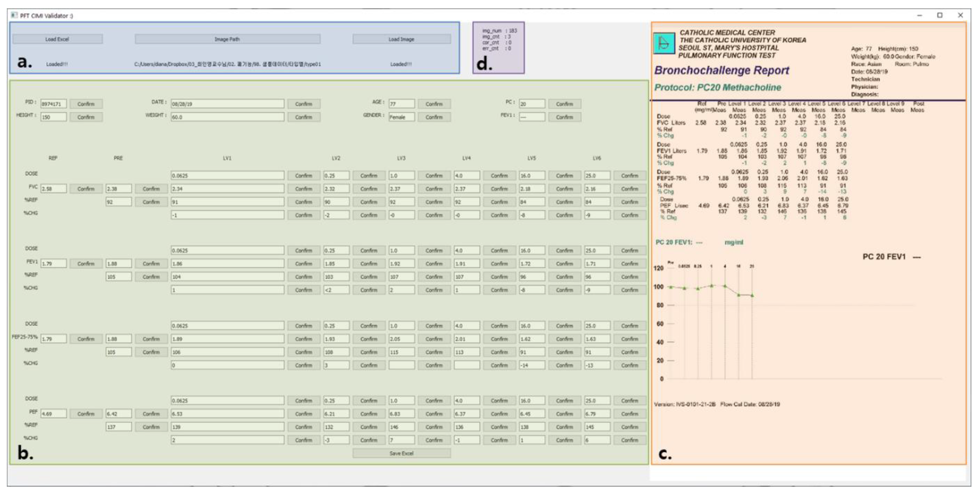The height and width of the screenshot is (498, 980).
Task: Click inside the DATE input field
Action: (227, 104)
